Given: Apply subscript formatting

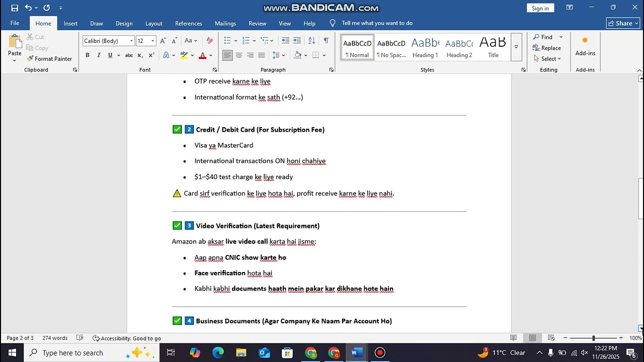Looking at the screenshot, I should (140, 55).
